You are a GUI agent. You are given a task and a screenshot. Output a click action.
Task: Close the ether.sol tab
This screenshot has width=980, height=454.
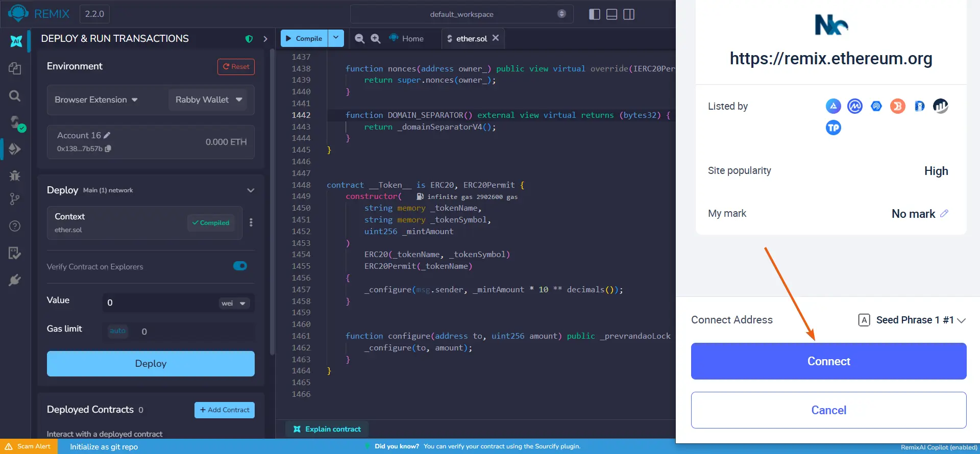point(495,38)
